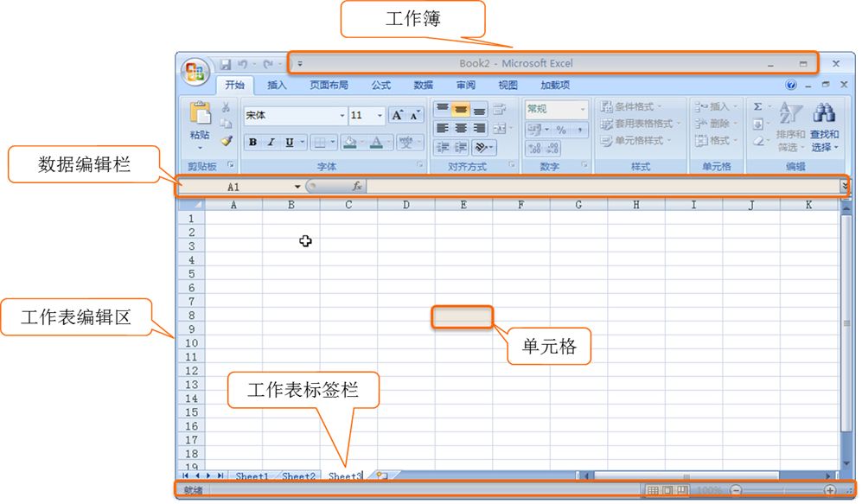The width and height of the screenshot is (862, 504).
Task: Open the font name 宋体 dropdown
Action: (x=342, y=116)
